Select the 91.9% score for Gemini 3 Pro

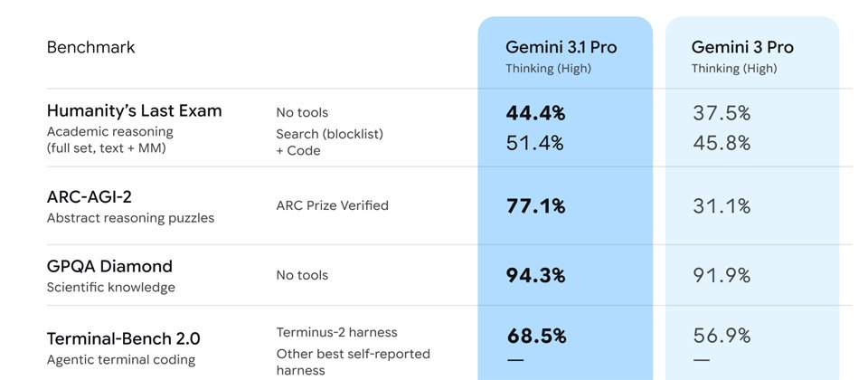pos(722,275)
